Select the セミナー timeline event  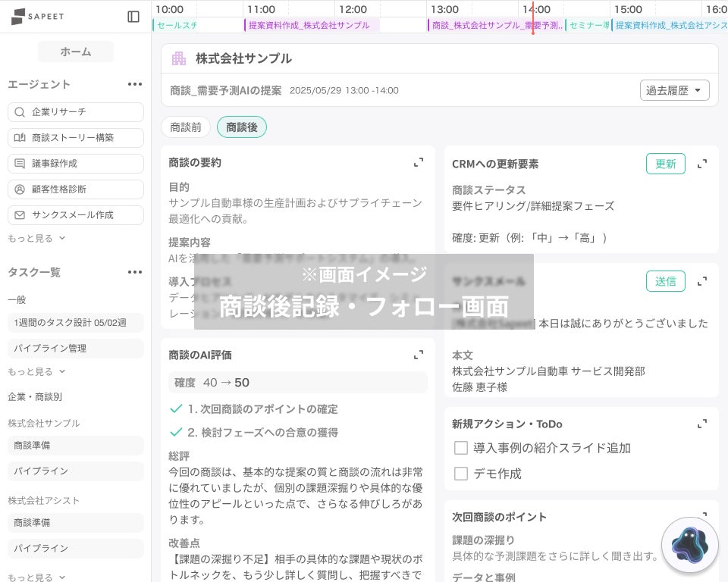588,25
